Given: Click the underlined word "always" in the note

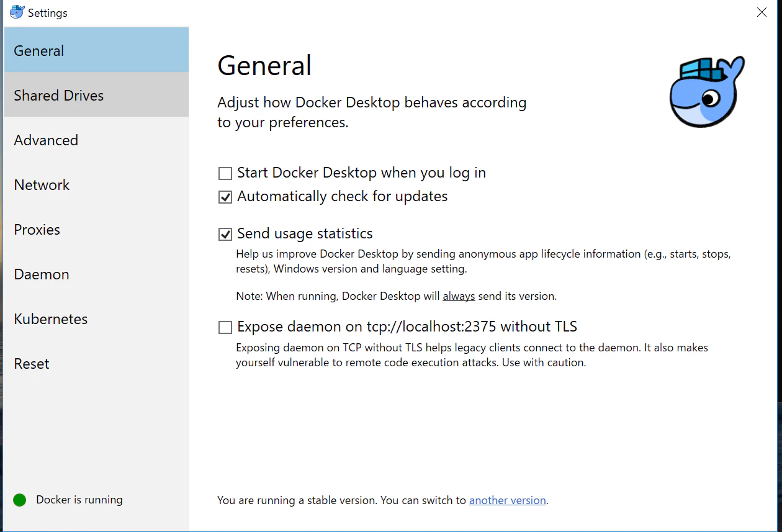Looking at the screenshot, I should point(459,296).
